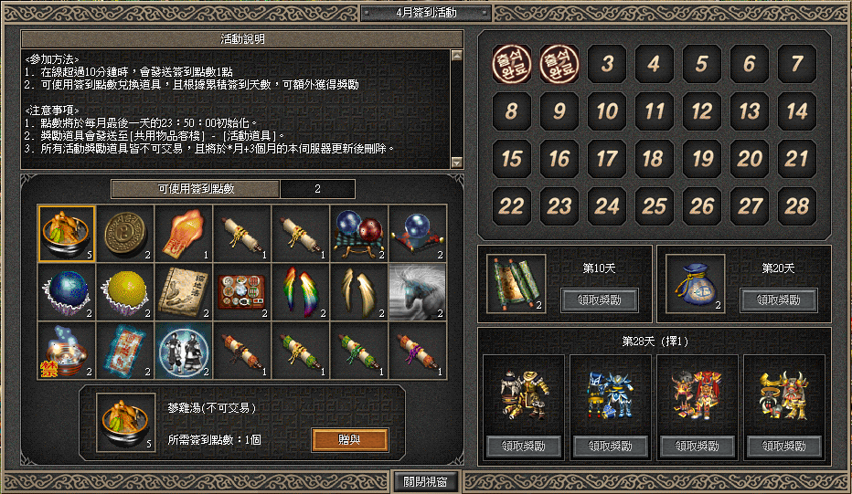The height and width of the screenshot is (494, 852).
Task: Select day 28 calendar tile
Action: coord(797,206)
